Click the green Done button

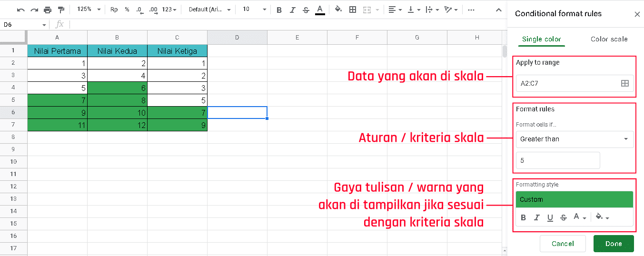click(614, 244)
